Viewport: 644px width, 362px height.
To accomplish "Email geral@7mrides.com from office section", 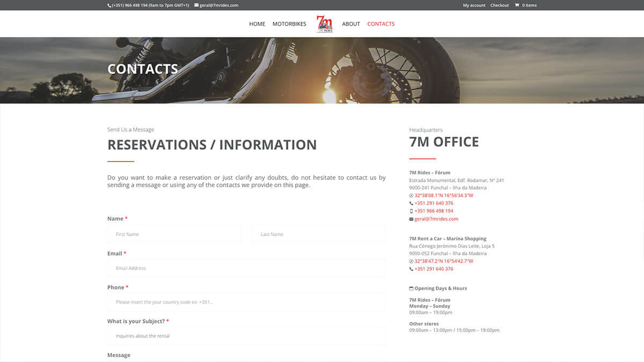I will [436, 219].
